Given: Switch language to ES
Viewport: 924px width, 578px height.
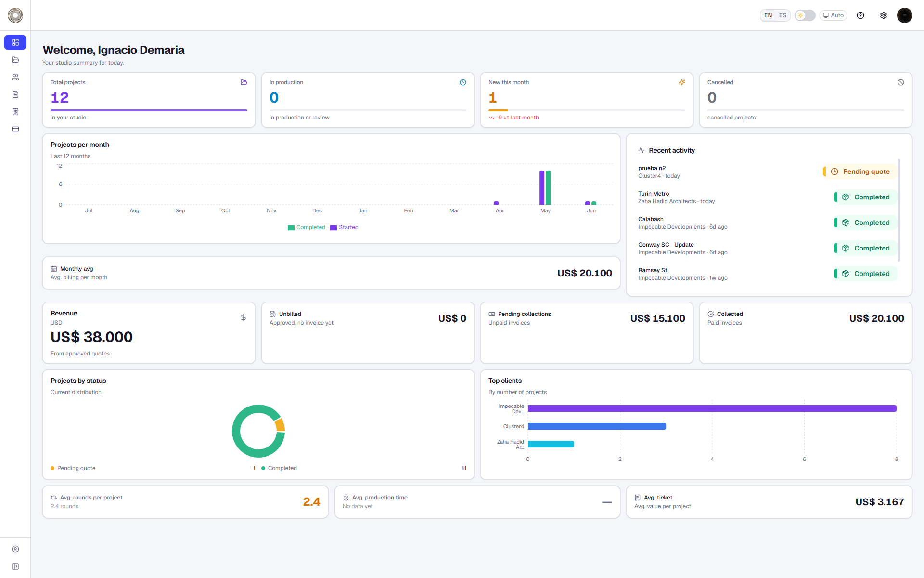Looking at the screenshot, I should coord(783,15).
